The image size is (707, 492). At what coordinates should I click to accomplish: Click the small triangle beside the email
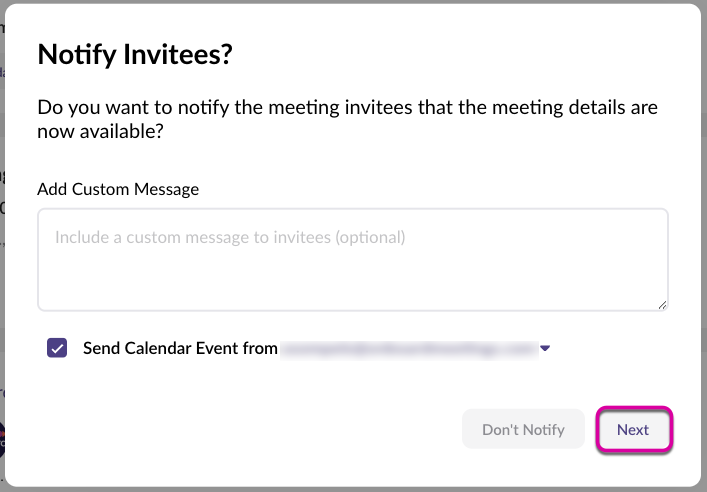545,348
